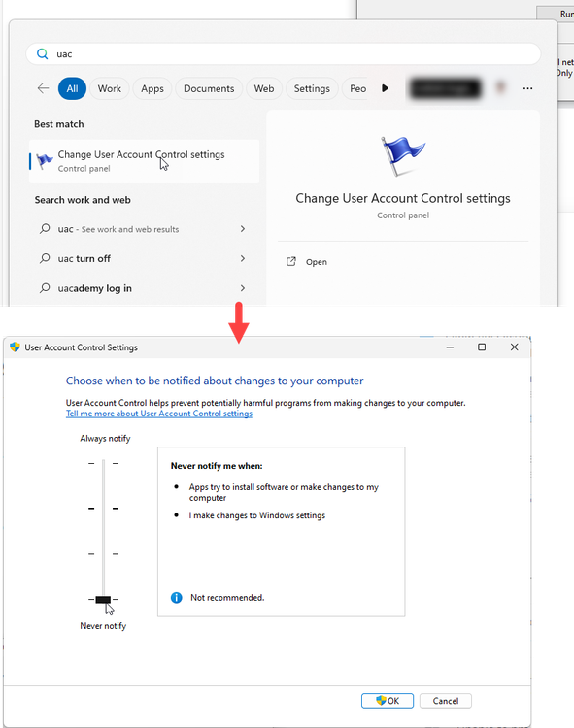Click the search magnifier icon beside uac

click(43, 53)
